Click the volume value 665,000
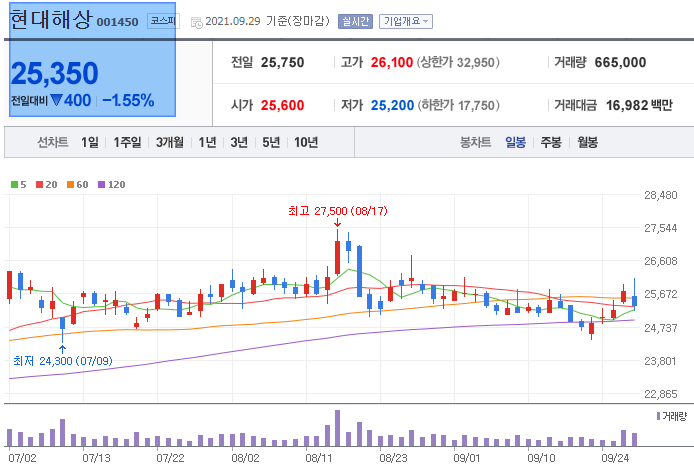The width and height of the screenshot is (694, 476). (620, 62)
